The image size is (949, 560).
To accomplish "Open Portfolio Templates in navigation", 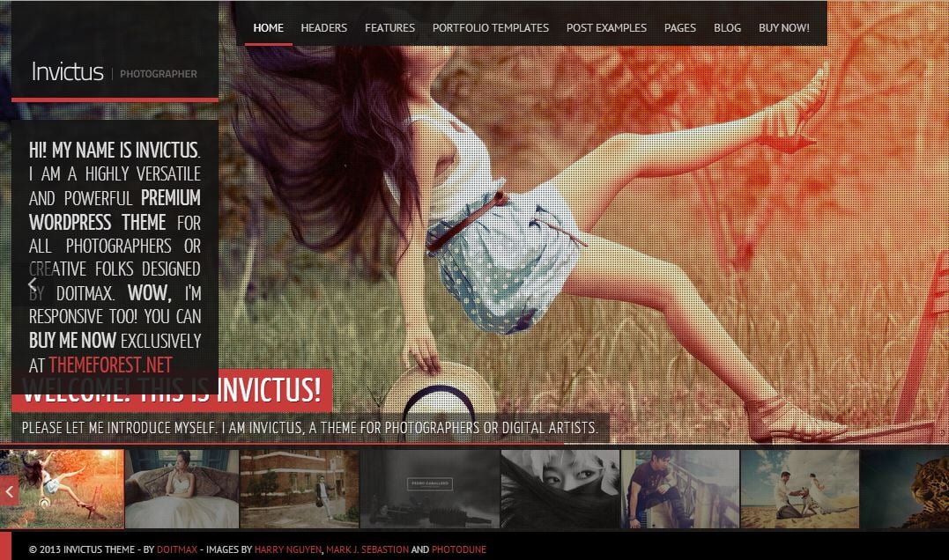I will [490, 28].
